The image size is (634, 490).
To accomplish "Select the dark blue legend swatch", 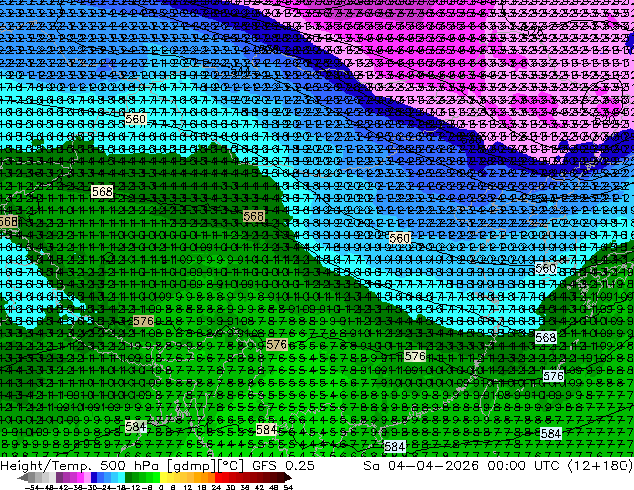I will click(94, 478).
